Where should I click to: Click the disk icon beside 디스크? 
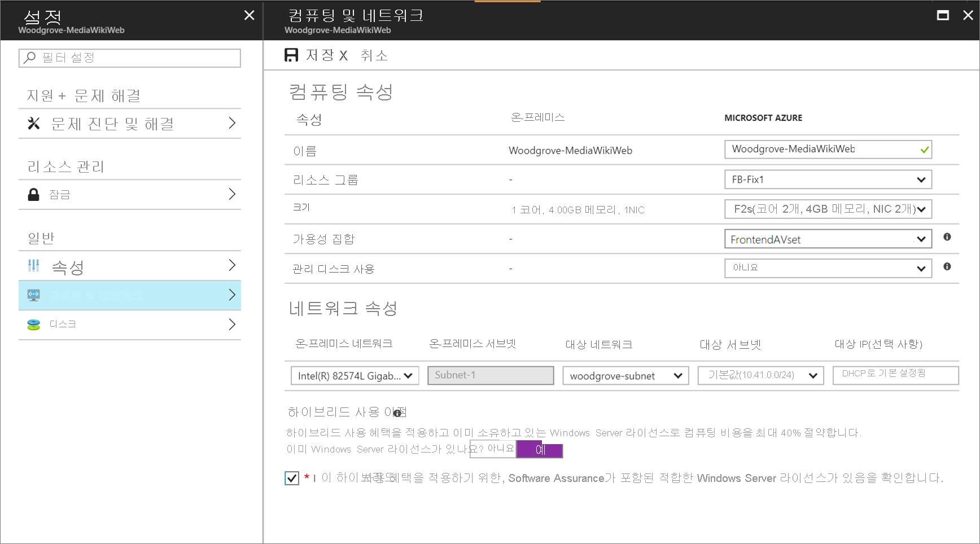pyautogui.click(x=34, y=324)
